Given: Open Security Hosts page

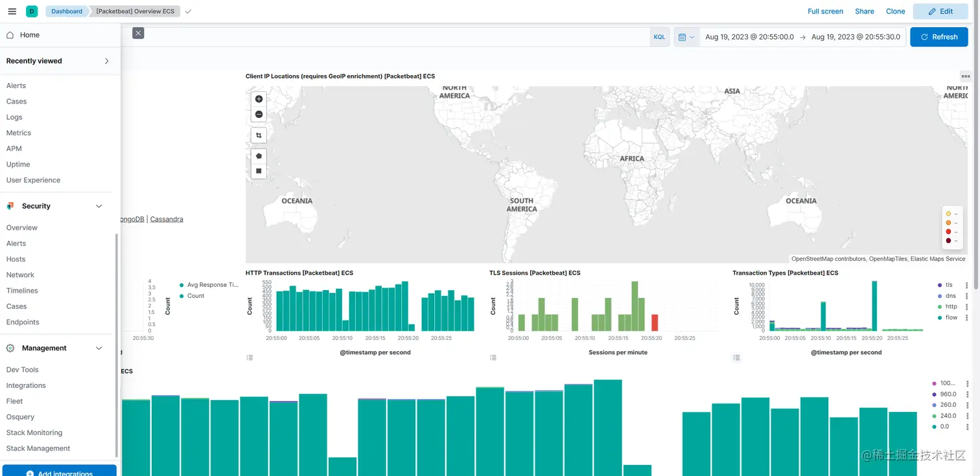Looking at the screenshot, I should pos(16,259).
